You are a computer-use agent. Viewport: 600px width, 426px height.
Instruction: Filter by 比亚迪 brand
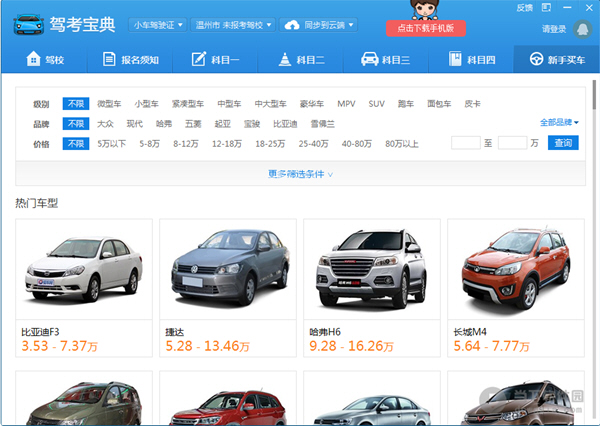tap(285, 124)
